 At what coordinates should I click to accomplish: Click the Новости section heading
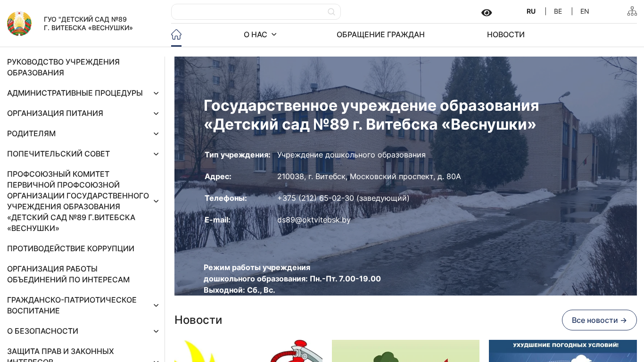[x=198, y=320]
